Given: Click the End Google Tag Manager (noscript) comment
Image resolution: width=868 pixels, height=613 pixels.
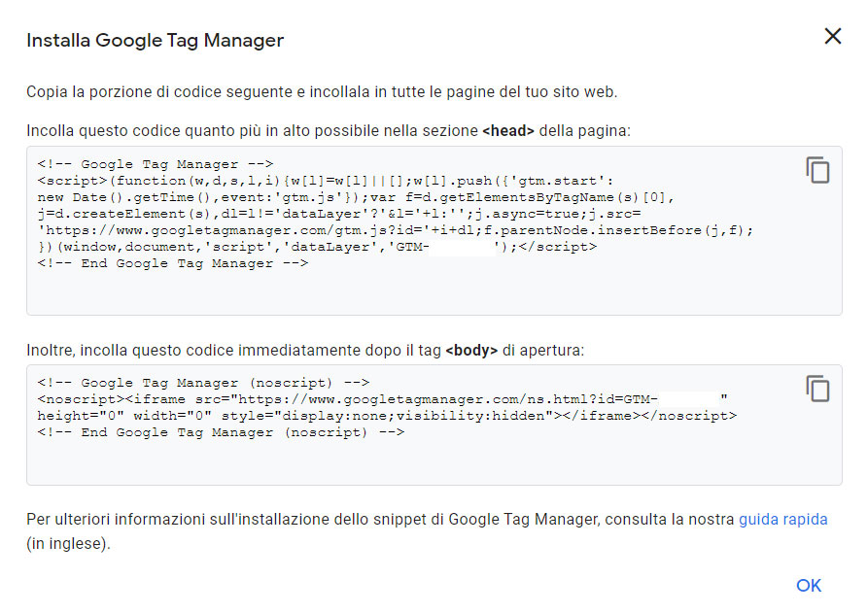Looking at the screenshot, I should point(221,432).
